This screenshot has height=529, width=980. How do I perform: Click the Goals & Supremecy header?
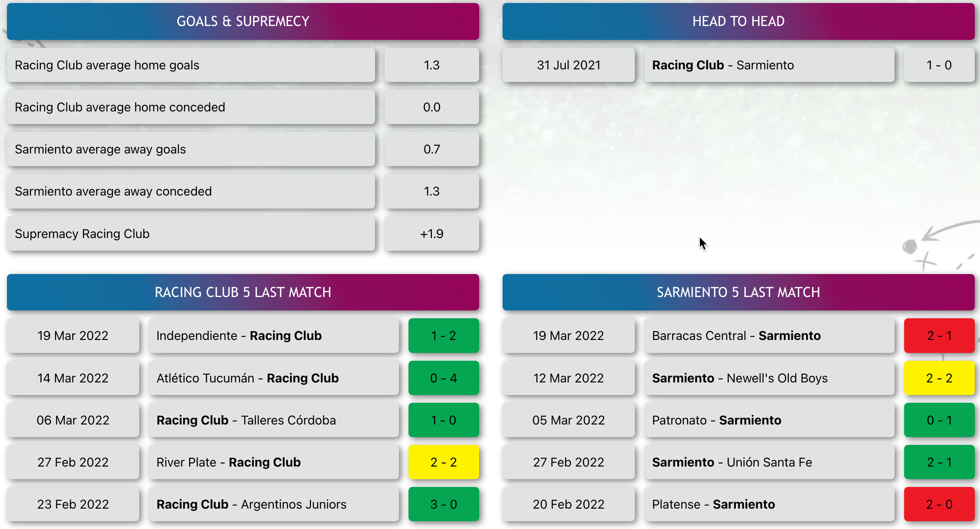[243, 21]
